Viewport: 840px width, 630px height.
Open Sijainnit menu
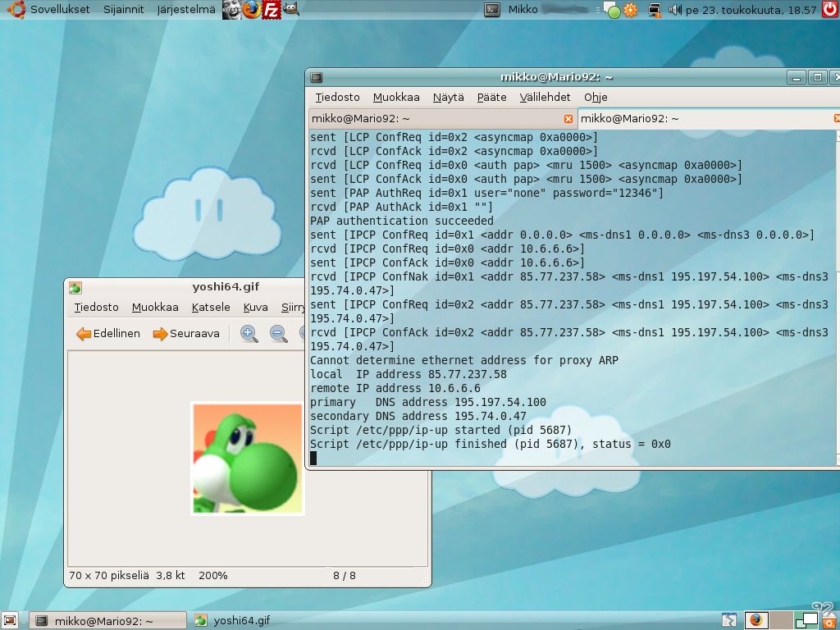pos(123,9)
